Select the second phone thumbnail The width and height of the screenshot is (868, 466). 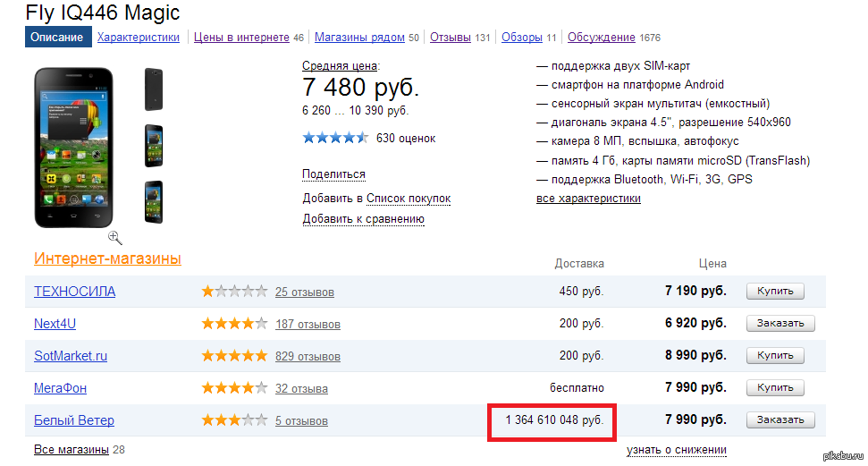[x=154, y=146]
